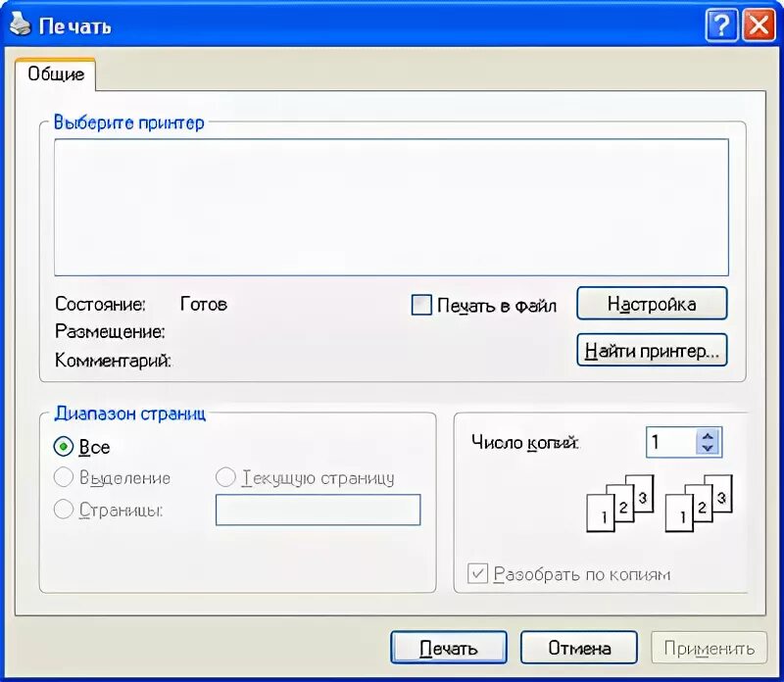Screen dimensions: 784x682
Task: Toggle the Разобрать по копиям checkbox
Action: pyautogui.click(x=477, y=573)
